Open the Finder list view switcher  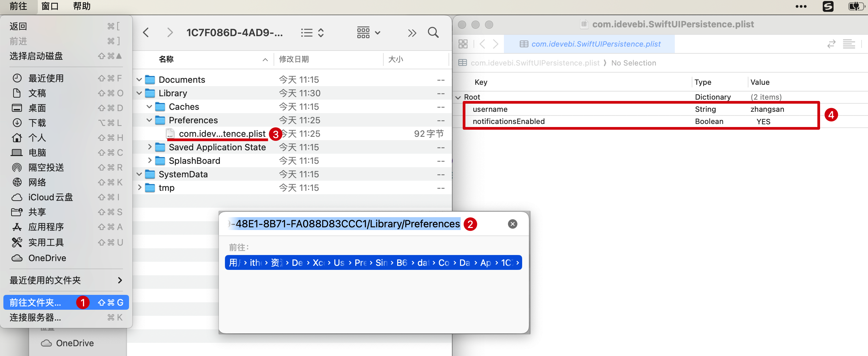312,33
